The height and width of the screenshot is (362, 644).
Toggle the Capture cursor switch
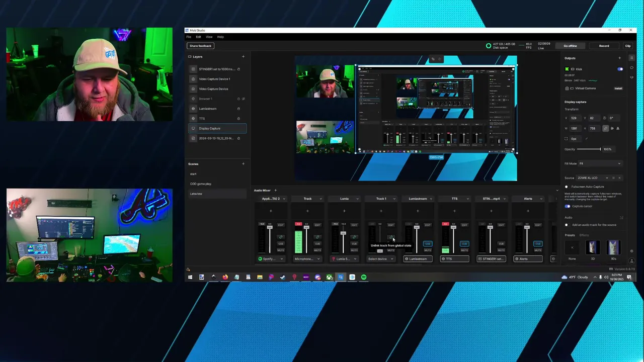point(568,206)
